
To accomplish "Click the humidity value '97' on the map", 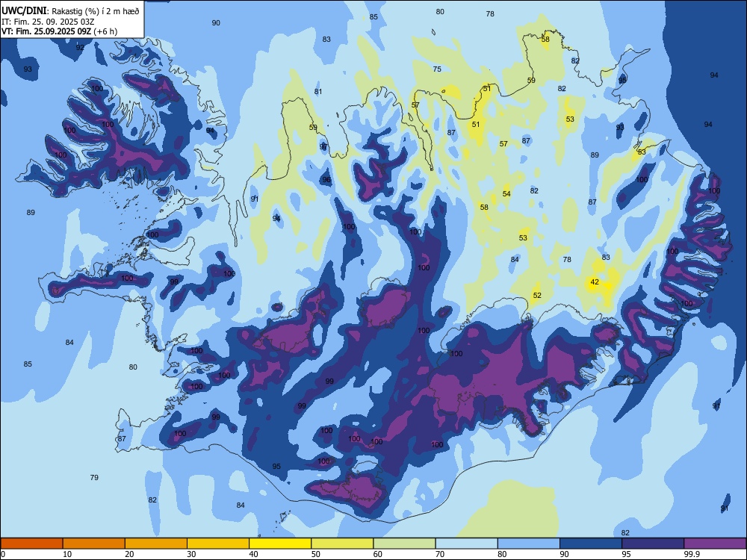I will point(323,146).
